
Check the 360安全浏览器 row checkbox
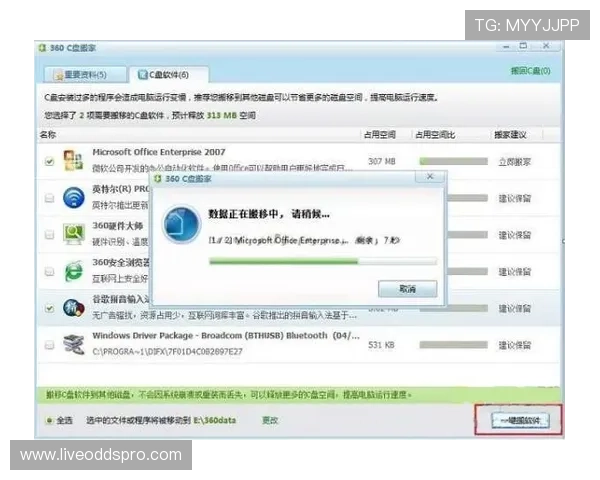click(49, 271)
